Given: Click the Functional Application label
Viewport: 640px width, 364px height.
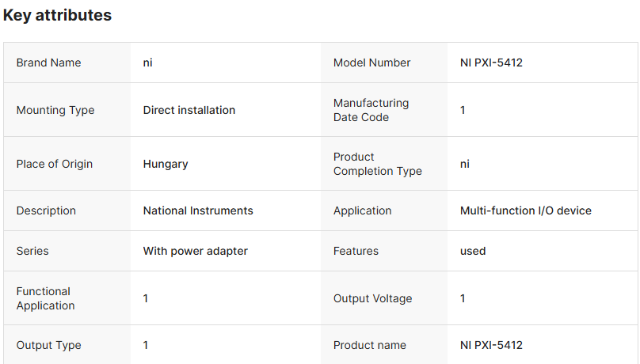Looking at the screenshot, I should click(x=45, y=298).
